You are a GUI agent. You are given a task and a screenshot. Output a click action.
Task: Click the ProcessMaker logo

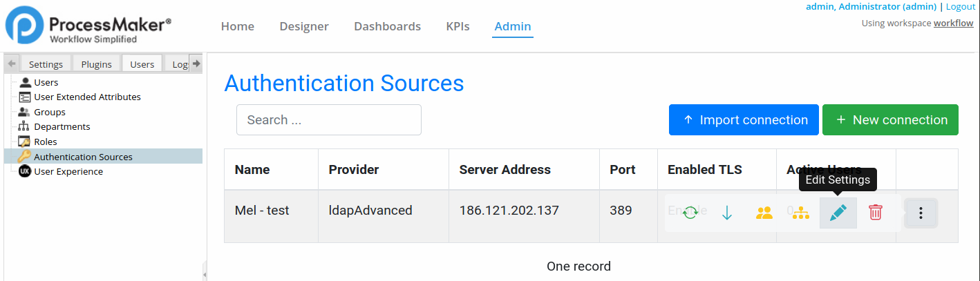tap(88, 30)
